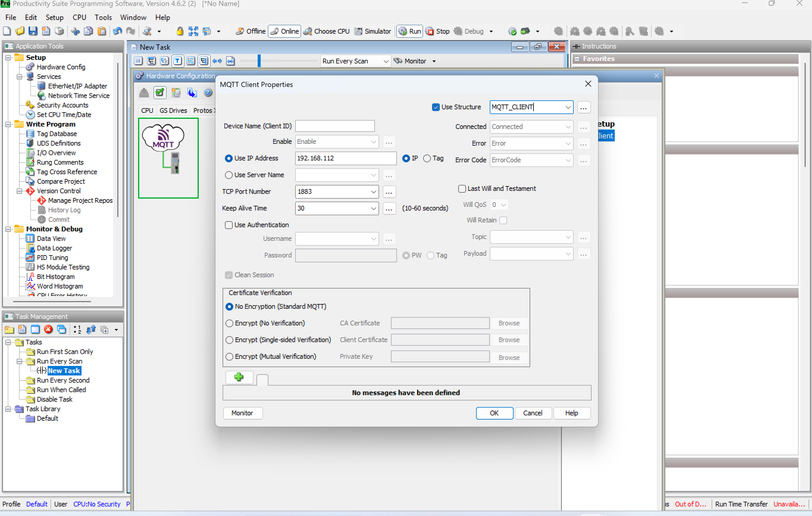
Task: Collapse the Run Every Scan task folder
Action: coord(19,361)
